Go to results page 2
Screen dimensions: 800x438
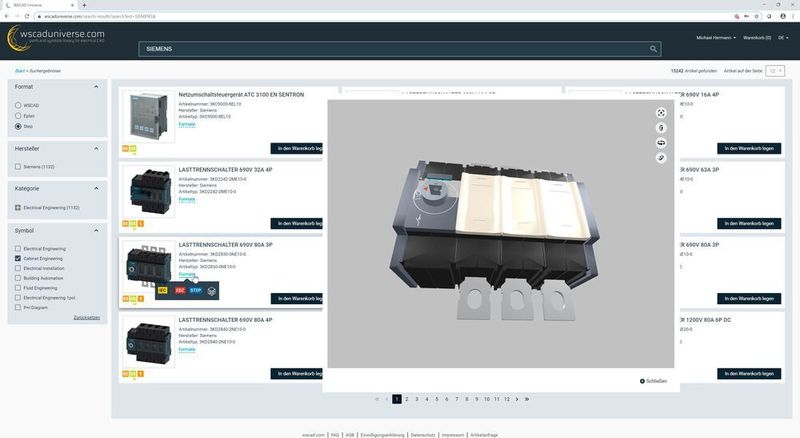pyautogui.click(x=407, y=399)
